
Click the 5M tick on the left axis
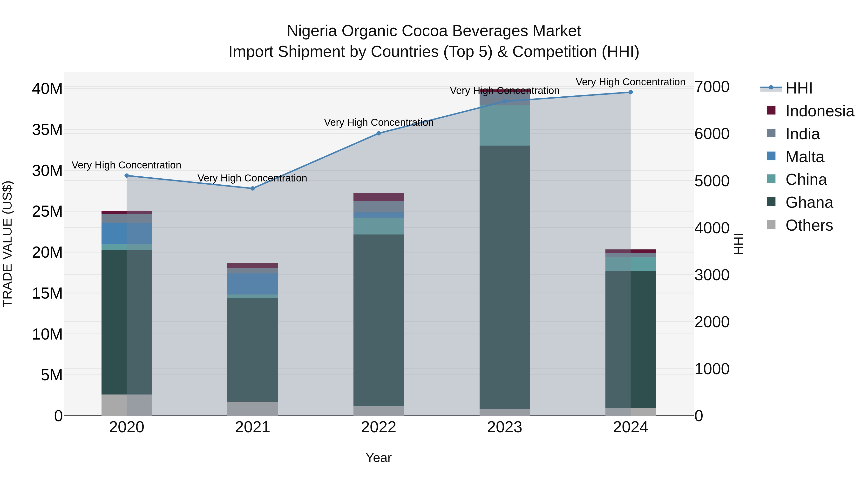[52, 375]
